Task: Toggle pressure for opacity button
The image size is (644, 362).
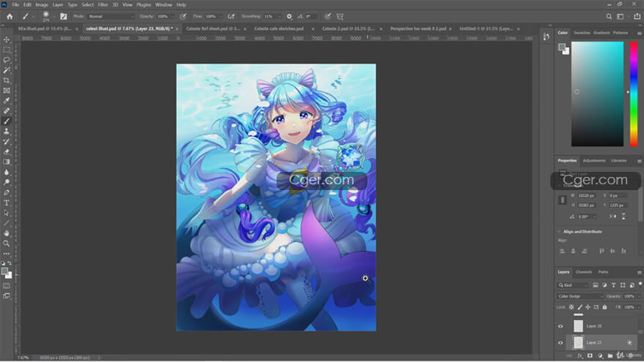Action: (183, 16)
